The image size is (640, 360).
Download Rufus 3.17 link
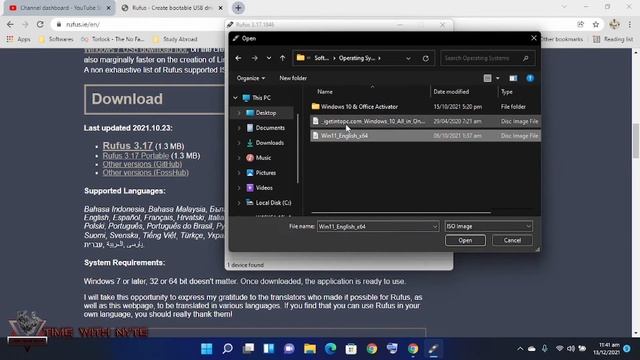click(x=128, y=146)
